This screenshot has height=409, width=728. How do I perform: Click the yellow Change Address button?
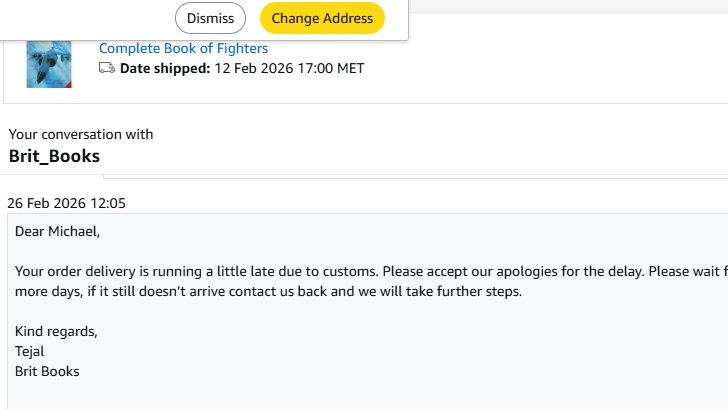click(x=322, y=18)
